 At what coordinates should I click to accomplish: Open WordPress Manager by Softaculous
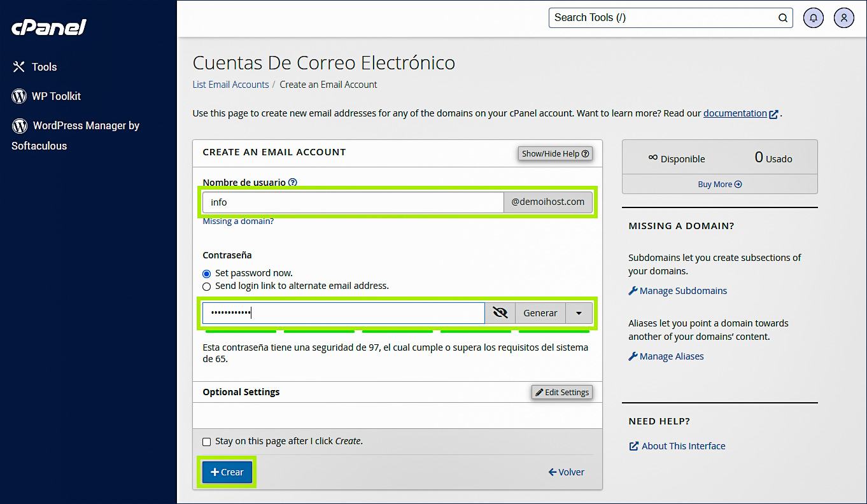76,125
